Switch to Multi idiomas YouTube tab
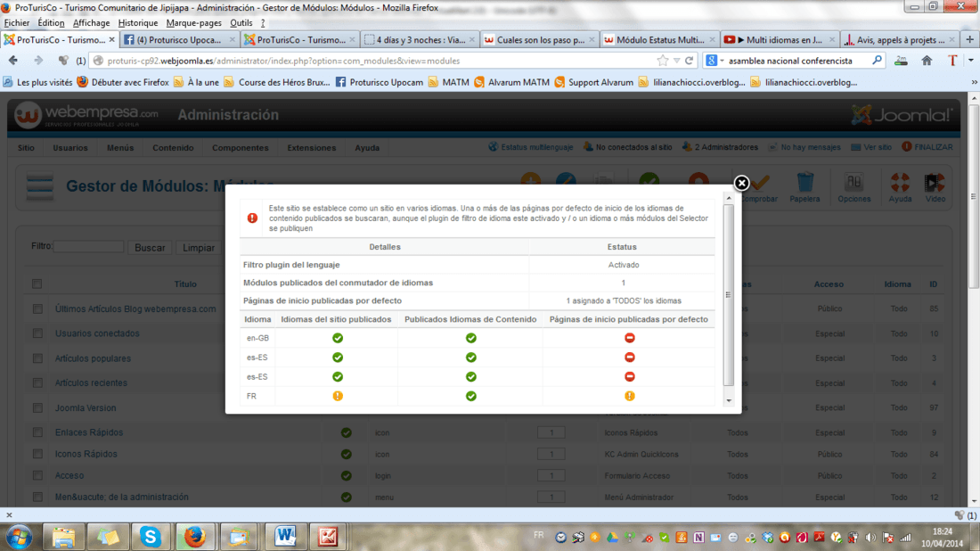This screenshot has height=551, width=980. point(780,39)
